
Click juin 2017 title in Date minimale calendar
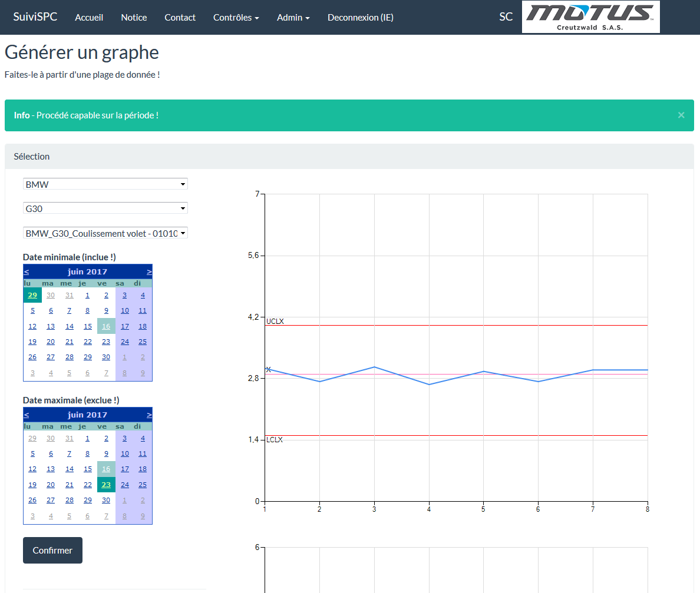pos(87,271)
